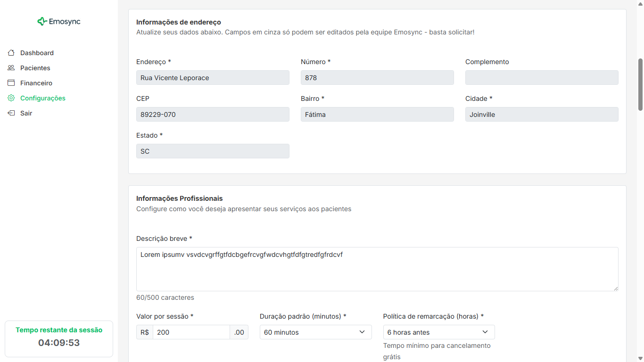Click the Sair logout icon
Image resolution: width=644 pixels, height=362 pixels.
click(11, 113)
